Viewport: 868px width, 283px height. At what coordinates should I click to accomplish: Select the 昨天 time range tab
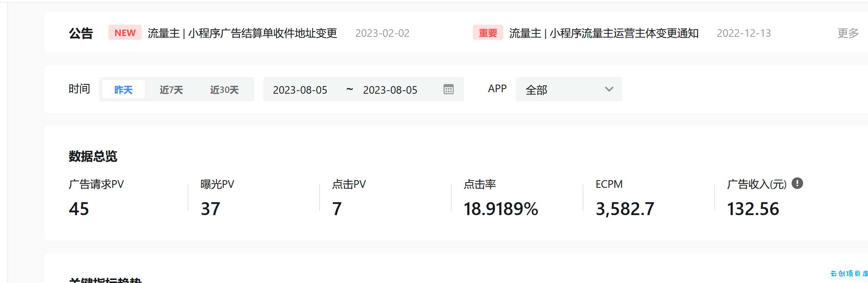coord(123,90)
